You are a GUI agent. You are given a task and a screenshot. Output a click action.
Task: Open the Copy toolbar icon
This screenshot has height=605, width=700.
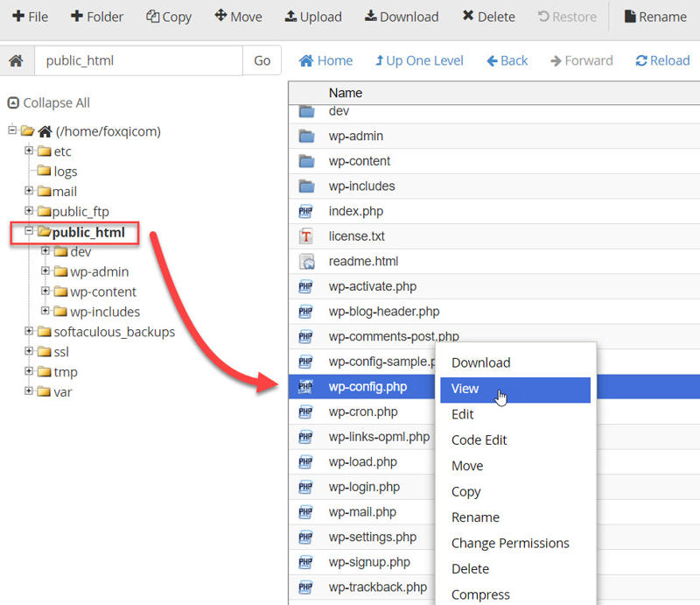168,16
